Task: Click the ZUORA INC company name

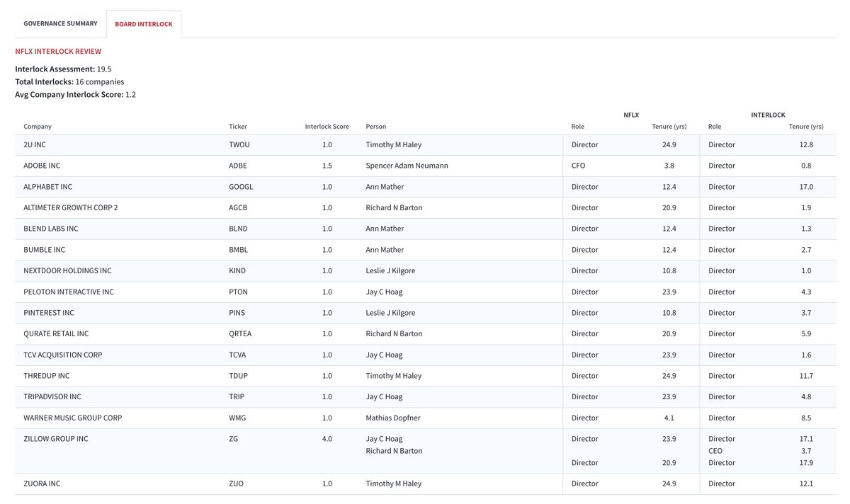Action: pyautogui.click(x=42, y=483)
